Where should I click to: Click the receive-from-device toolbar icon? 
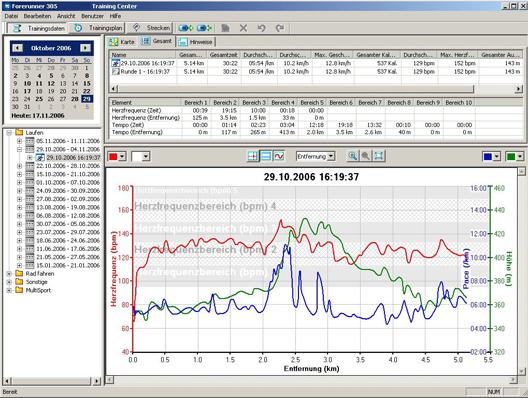tap(204, 28)
